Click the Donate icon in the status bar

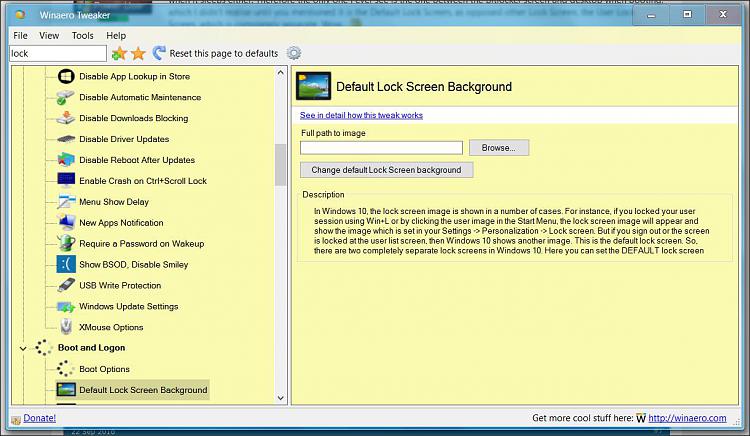pyautogui.click(x=16, y=419)
